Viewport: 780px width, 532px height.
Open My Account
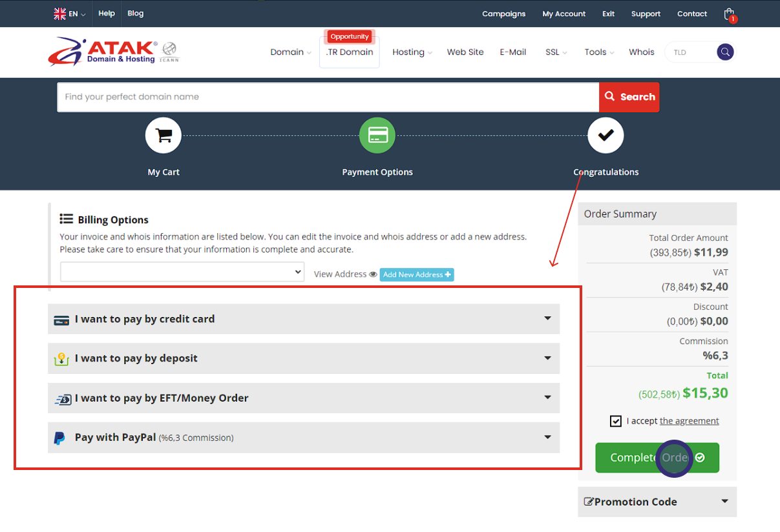point(564,14)
